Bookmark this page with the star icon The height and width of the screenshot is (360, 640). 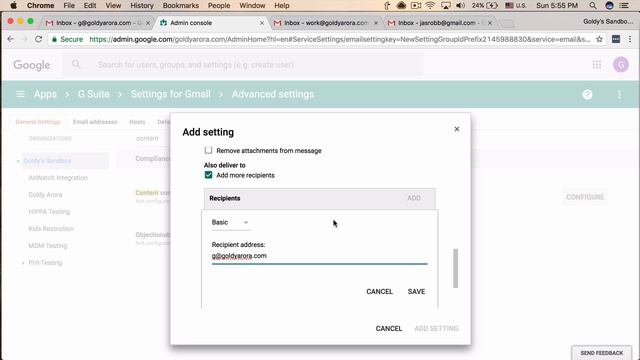(599, 39)
